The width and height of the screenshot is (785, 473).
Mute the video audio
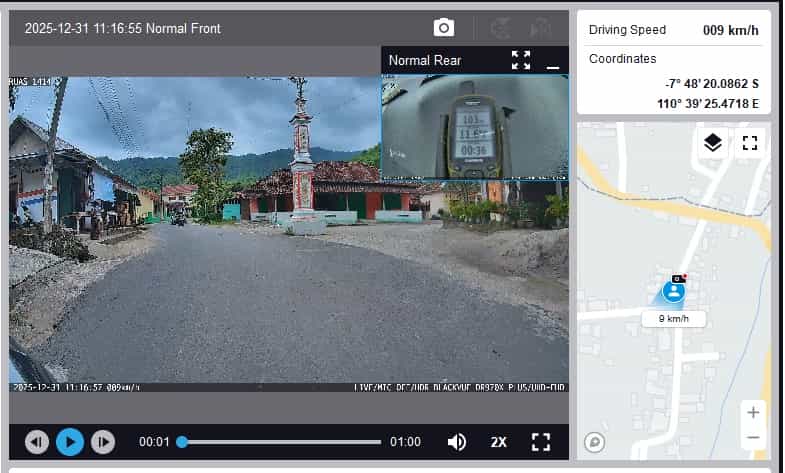pyautogui.click(x=457, y=441)
